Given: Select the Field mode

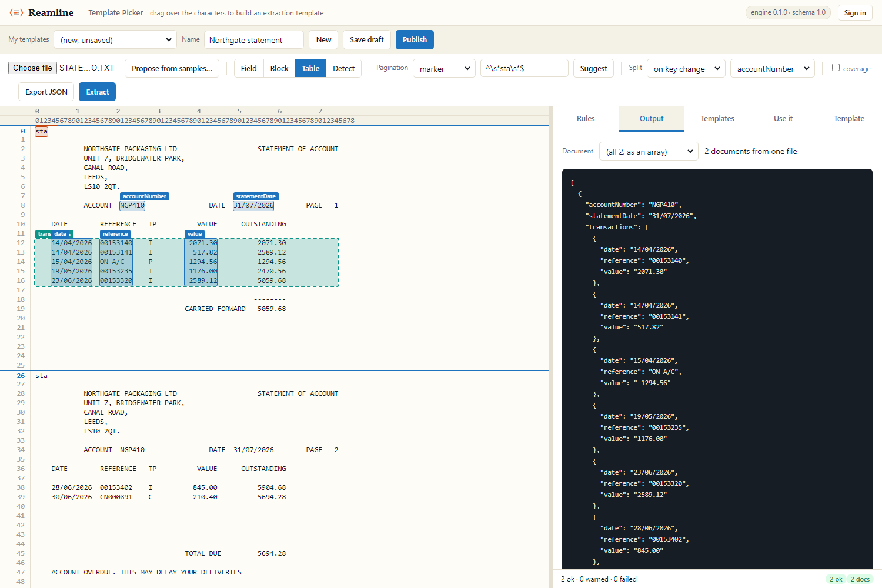Looking at the screenshot, I should 249,68.
